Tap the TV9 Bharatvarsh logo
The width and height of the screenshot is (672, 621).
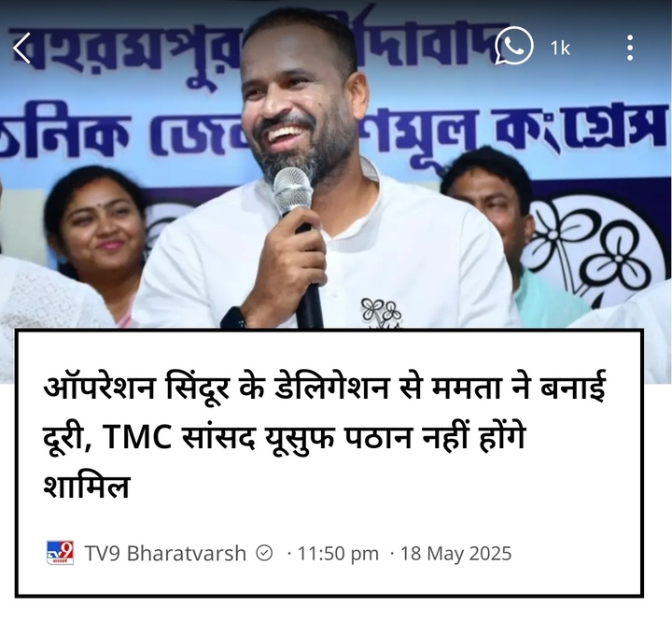click(x=60, y=553)
